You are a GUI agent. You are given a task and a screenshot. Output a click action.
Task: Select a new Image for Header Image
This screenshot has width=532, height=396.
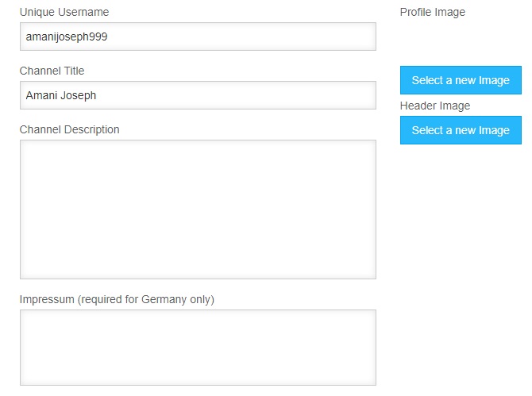[461, 130]
